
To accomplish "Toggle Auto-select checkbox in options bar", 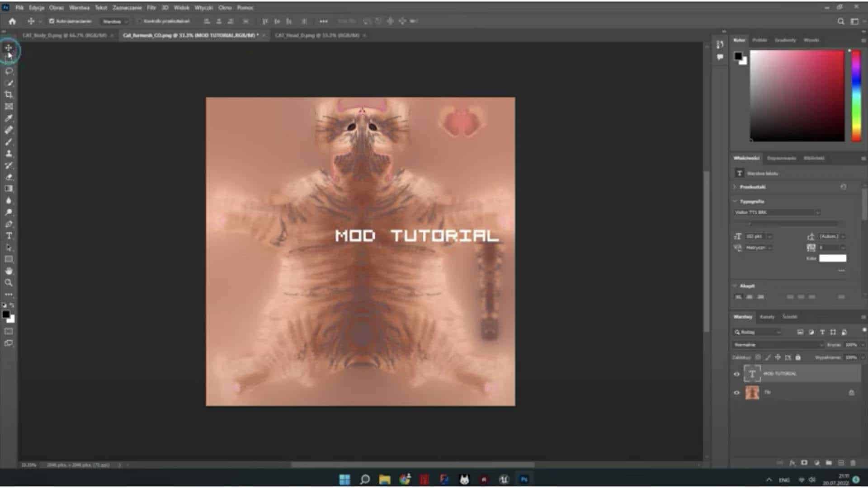I will point(52,21).
